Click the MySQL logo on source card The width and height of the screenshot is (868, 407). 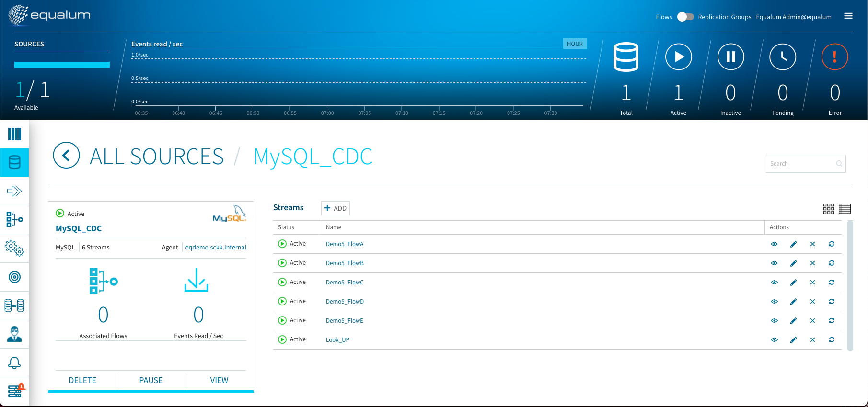(229, 214)
